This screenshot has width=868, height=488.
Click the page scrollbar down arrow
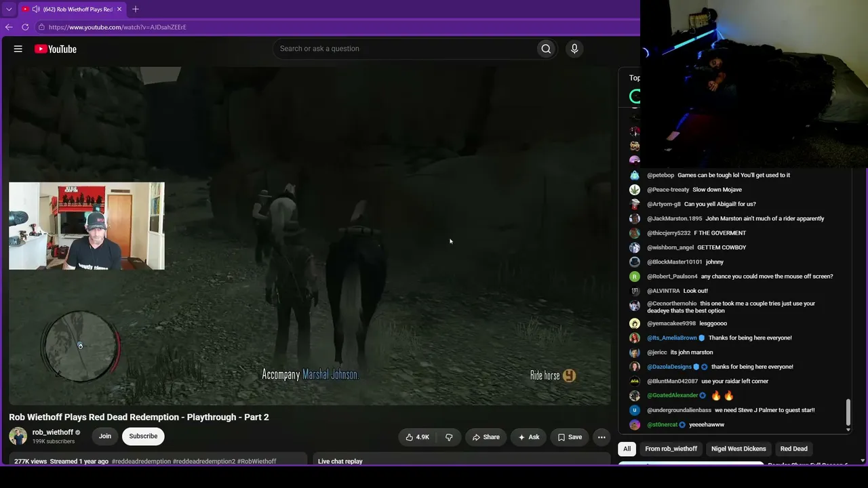click(x=863, y=461)
